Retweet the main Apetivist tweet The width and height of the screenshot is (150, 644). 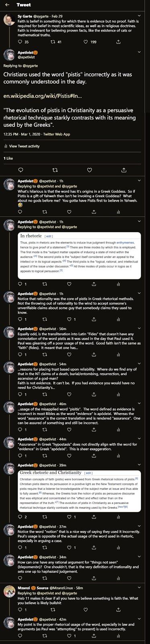click(x=55, y=170)
